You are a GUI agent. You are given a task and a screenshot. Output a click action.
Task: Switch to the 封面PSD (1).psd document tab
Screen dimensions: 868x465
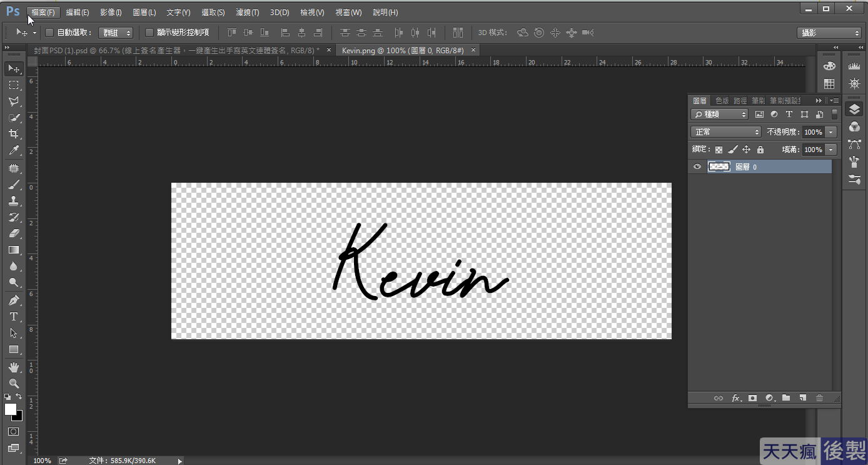(177, 50)
